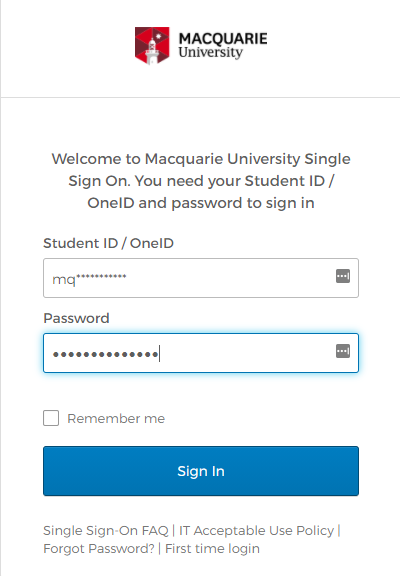Click the white star inside the shield logo
The image size is (400, 576).
coord(159,36)
